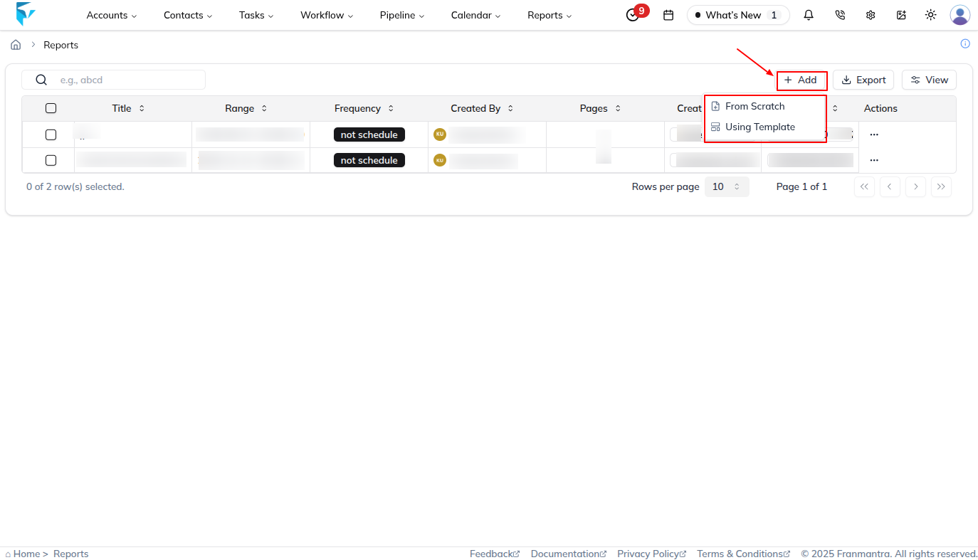This screenshot has height=560, width=978.
Task: Go to last page double-arrow button
Action: (941, 186)
